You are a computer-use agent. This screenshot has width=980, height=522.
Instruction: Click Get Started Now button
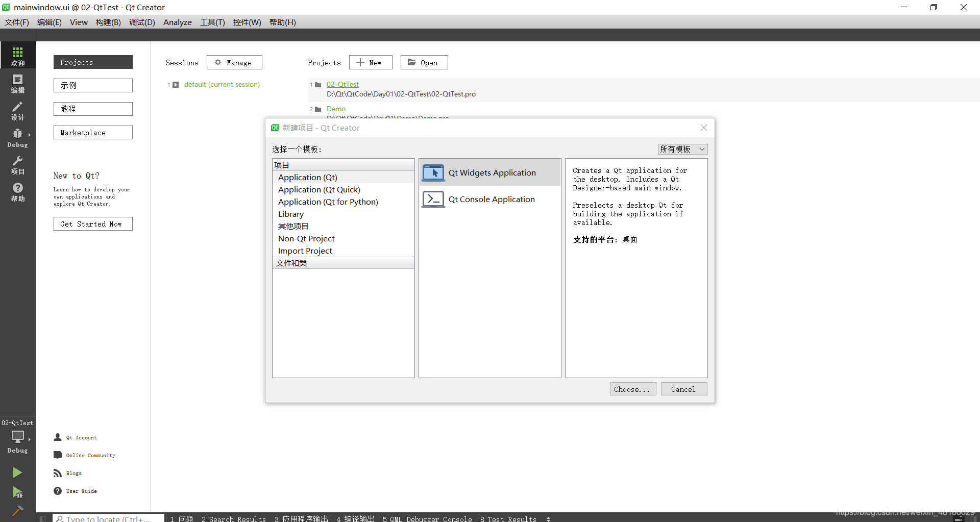93,223
